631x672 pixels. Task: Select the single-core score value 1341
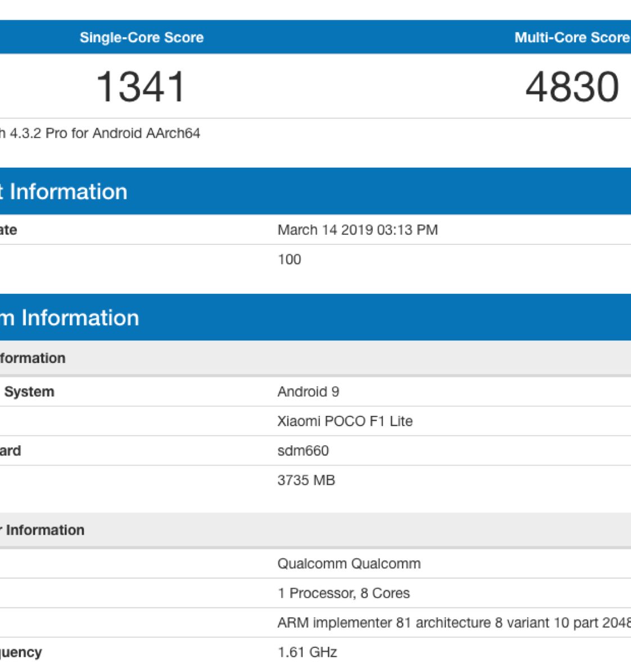point(141,87)
